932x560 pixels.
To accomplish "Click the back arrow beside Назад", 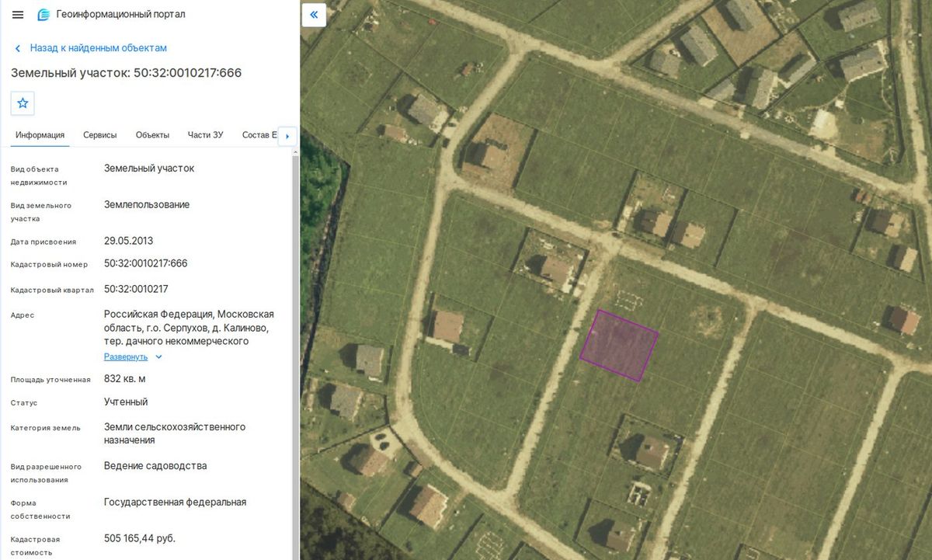I will coord(18,48).
